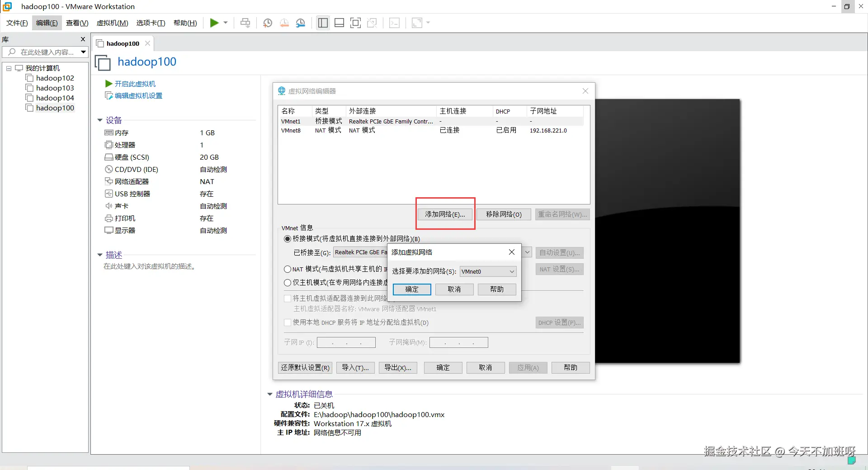Collapse the 设备 section

click(100, 120)
